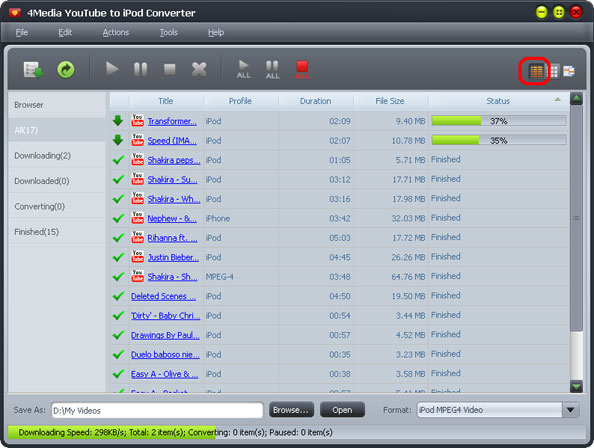Expand the Format dropdown arrow
The width and height of the screenshot is (594, 448).
coord(571,410)
